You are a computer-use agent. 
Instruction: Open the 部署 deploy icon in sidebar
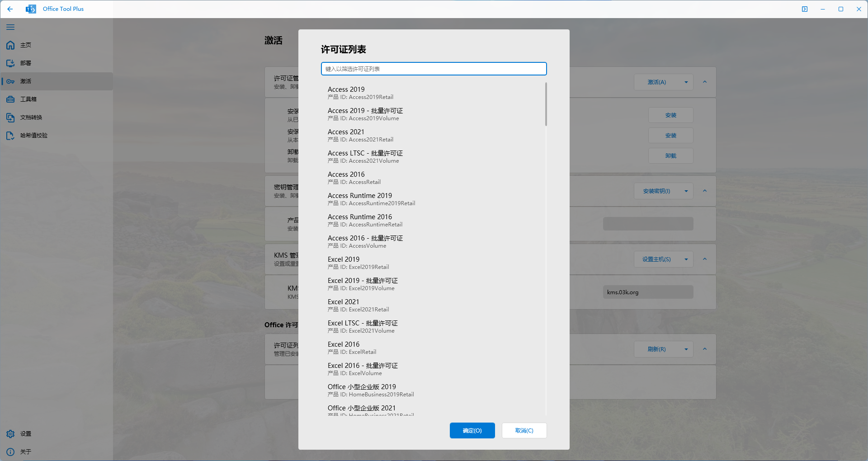click(x=10, y=63)
